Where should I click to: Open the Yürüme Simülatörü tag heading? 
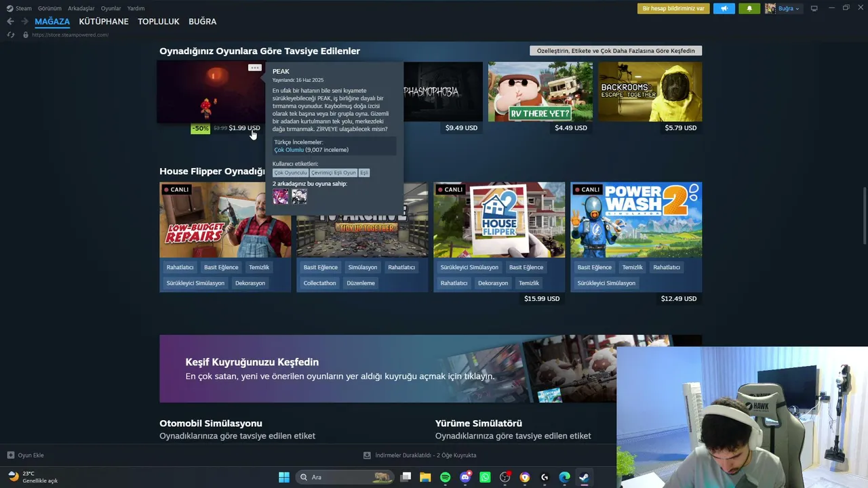pos(479,424)
